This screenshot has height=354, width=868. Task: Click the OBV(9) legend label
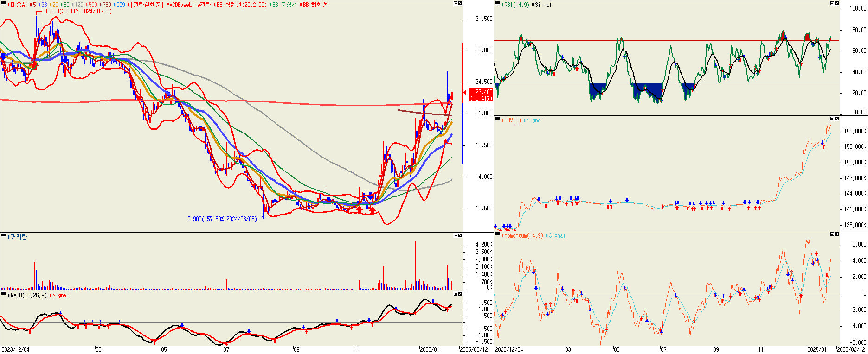tap(512, 120)
